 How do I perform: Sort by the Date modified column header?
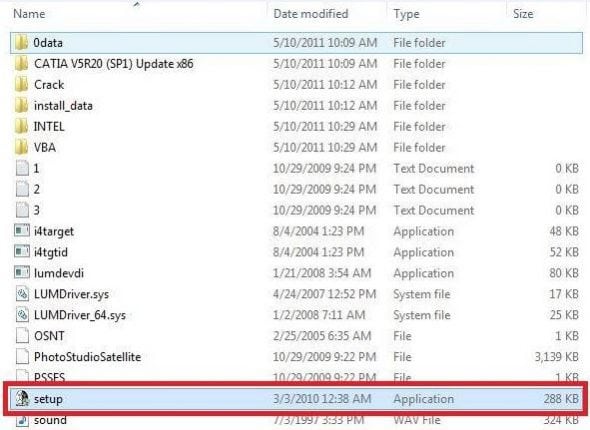click(311, 14)
